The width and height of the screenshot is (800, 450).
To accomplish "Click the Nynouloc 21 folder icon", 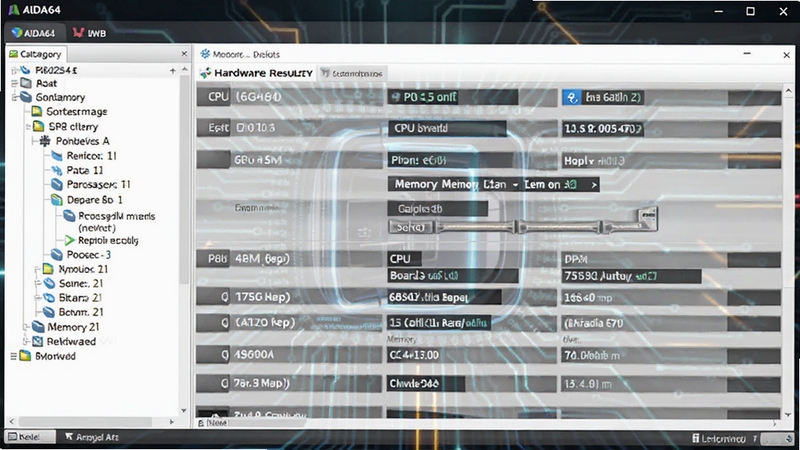I will coord(48,269).
